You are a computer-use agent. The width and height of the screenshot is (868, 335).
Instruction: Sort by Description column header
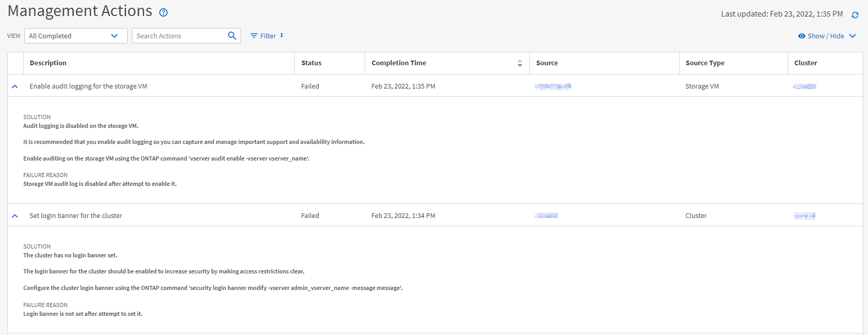[48, 63]
